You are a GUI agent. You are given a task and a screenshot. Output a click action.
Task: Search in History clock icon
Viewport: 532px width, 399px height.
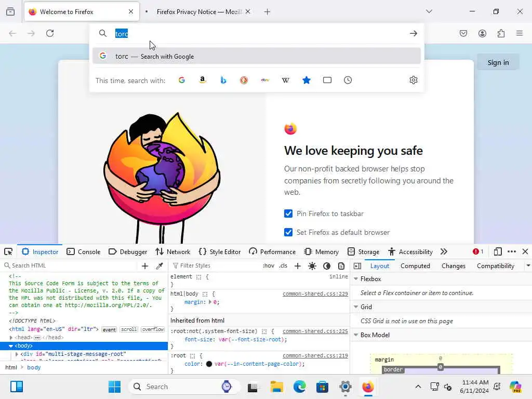(x=348, y=80)
